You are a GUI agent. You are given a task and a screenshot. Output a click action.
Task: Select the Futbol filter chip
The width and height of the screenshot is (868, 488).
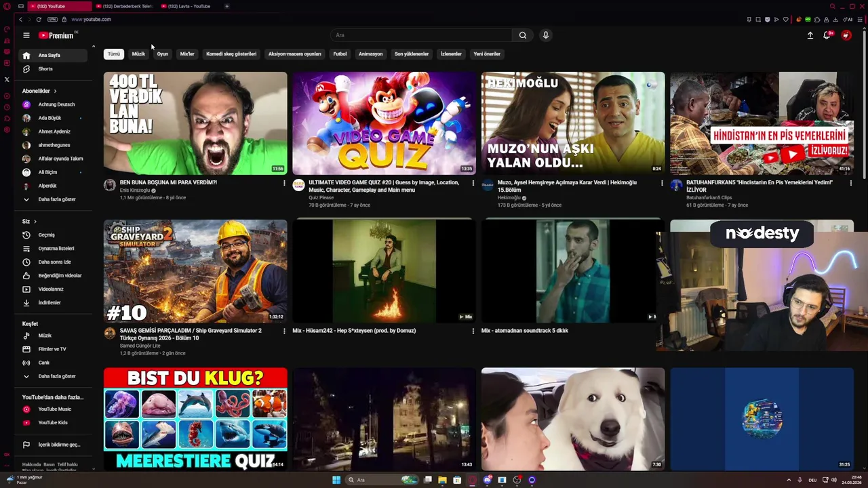(x=340, y=54)
